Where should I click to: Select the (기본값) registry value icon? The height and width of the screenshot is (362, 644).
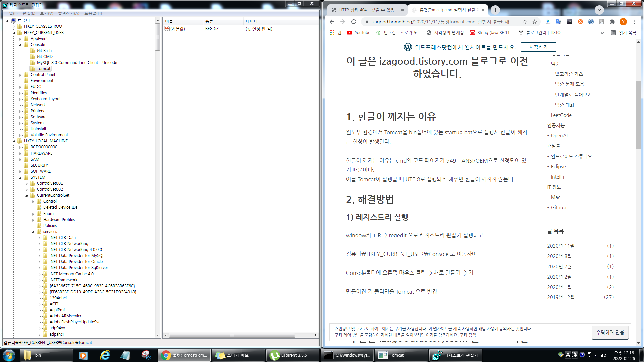click(167, 29)
